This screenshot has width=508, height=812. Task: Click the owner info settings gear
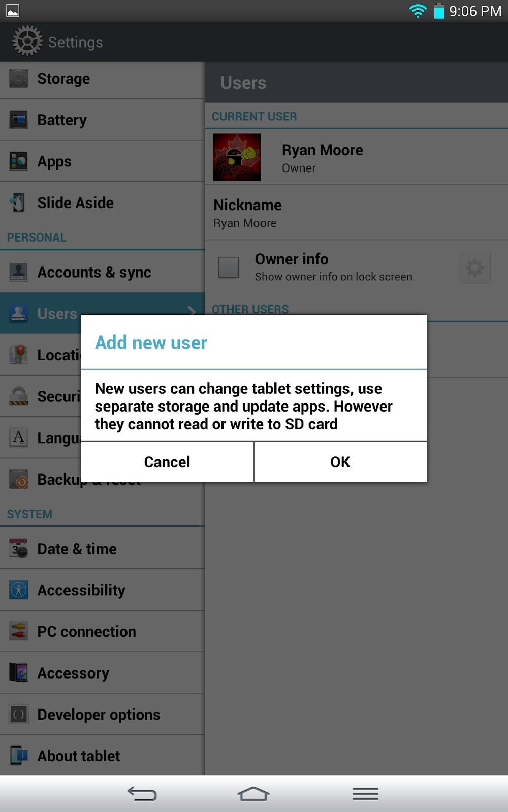tap(474, 267)
